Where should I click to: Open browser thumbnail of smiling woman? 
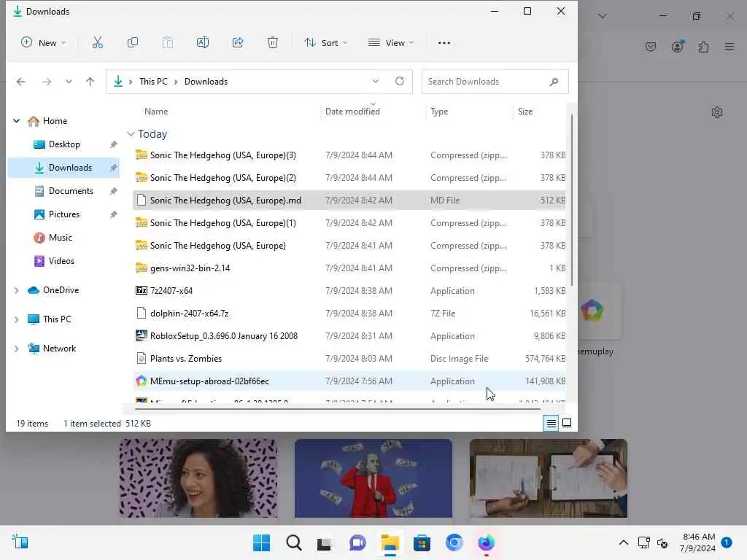198,478
